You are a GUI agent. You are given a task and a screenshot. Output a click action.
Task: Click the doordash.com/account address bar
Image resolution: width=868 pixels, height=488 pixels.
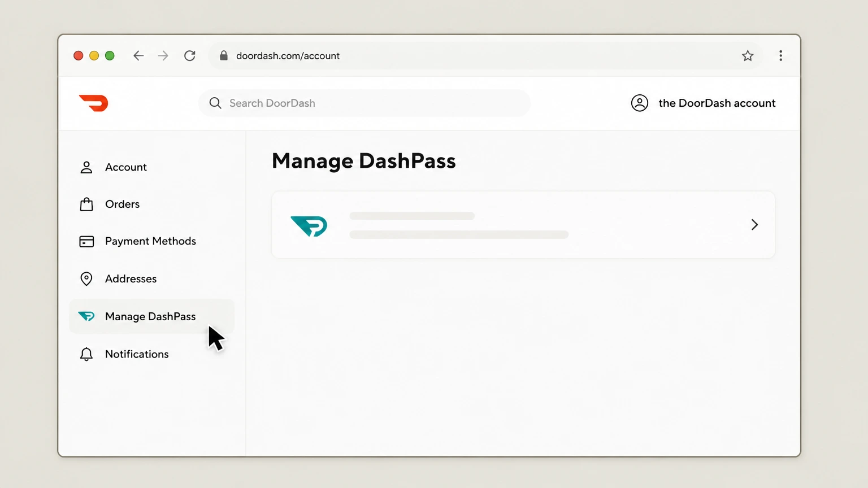click(x=485, y=55)
